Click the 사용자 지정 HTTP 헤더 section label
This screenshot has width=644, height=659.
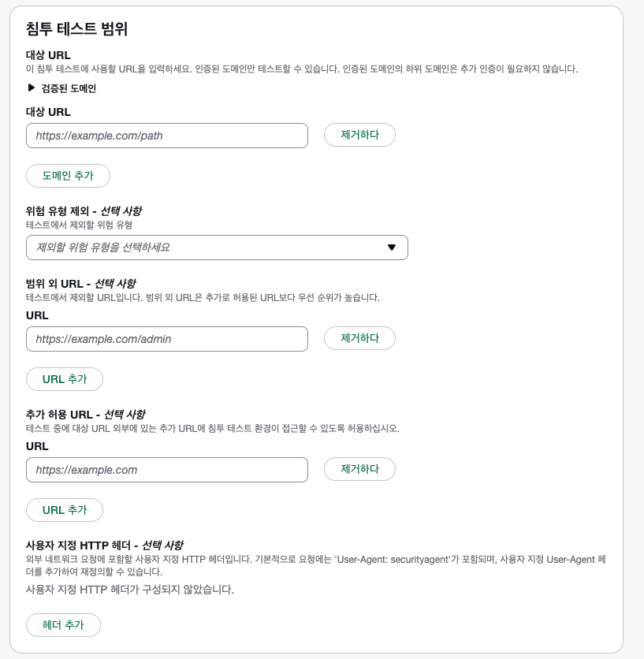coord(104,545)
